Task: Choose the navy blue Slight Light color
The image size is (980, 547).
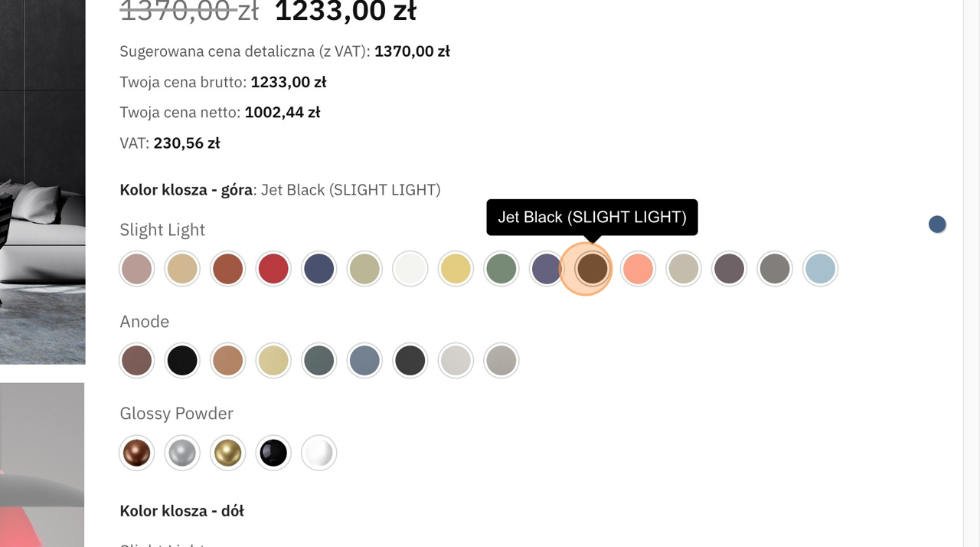Action: (318, 269)
